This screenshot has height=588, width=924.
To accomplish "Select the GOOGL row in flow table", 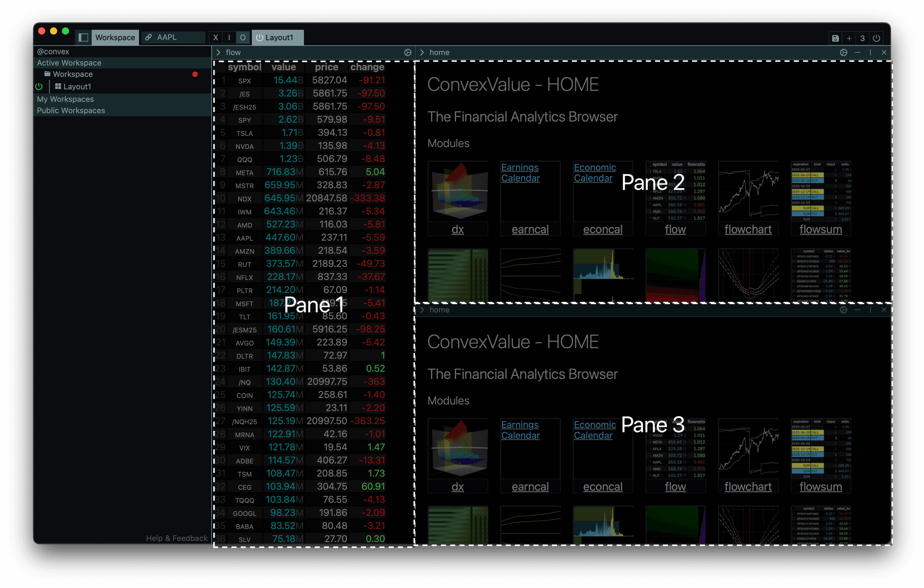I will tap(300, 513).
